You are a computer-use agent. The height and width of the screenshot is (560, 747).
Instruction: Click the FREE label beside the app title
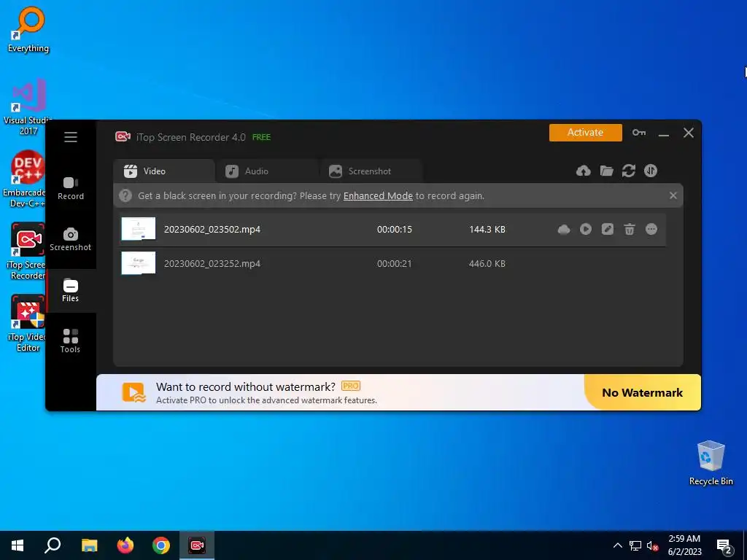tap(261, 137)
